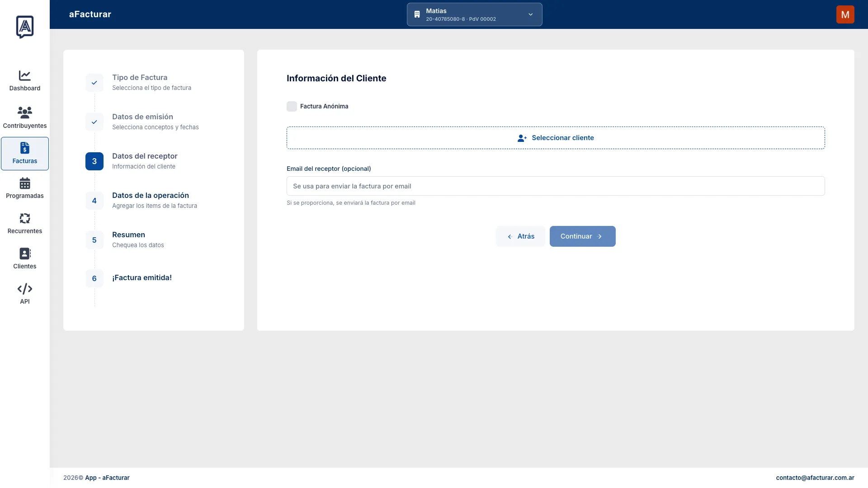Image resolution: width=868 pixels, height=488 pixels.
Task: Click the add-user icon in Seleccionar cliente
Action: click(x=522, y=138)
